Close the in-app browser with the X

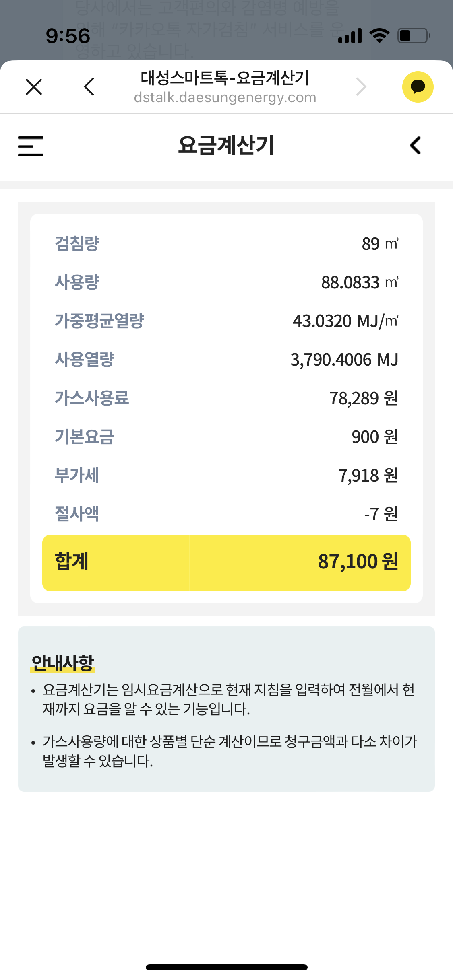[34, 87]
